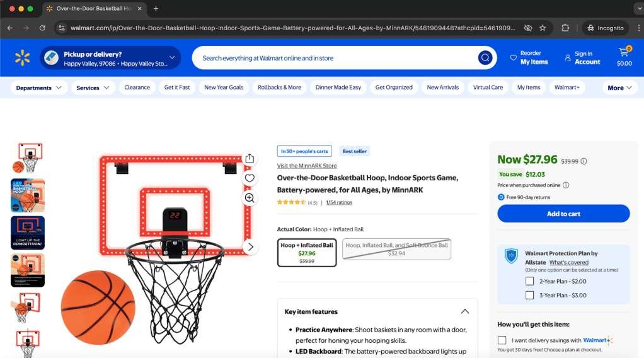
Task: Click the Walmart spark logo
Action: click(x=23, y=58)
